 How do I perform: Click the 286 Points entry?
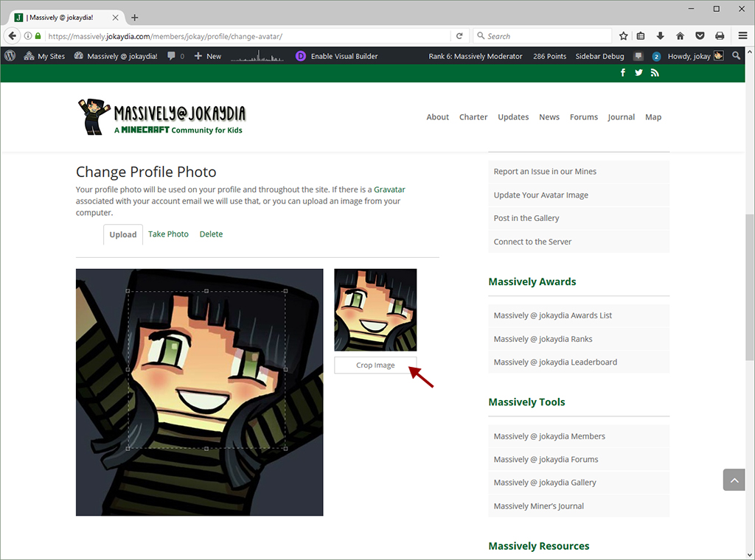click(x=549, y=56)
